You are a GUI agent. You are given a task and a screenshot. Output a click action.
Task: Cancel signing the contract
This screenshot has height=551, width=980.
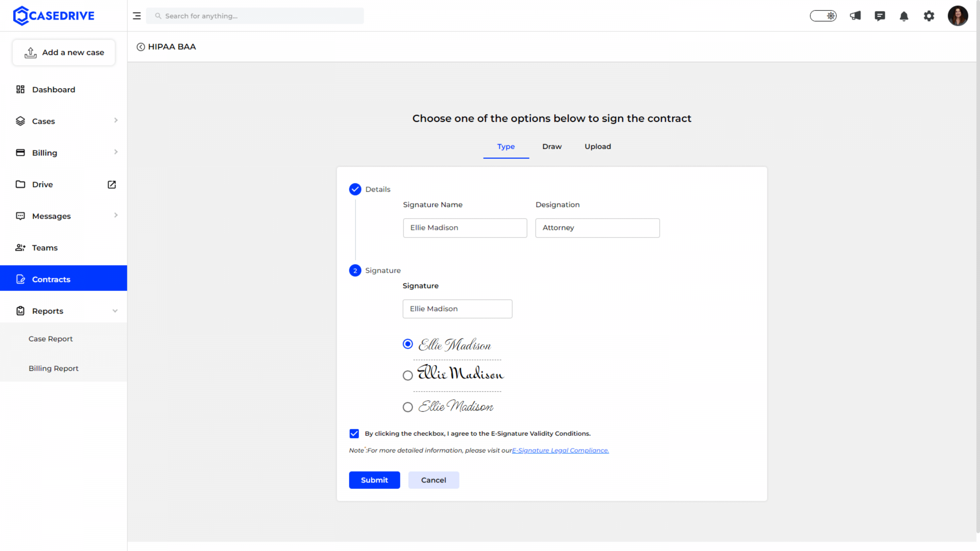[434, 480]
